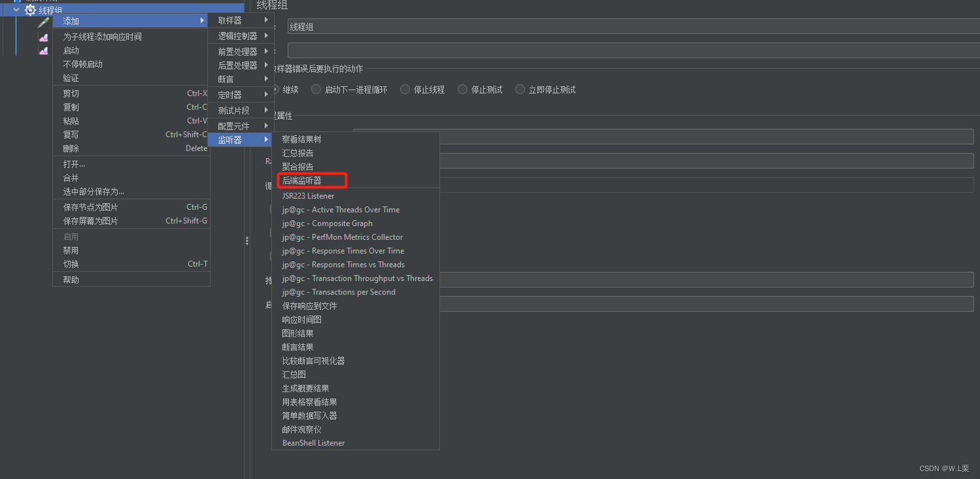Select jp@gc - Composite Graph
The image size is (980, 479).
click(x=356, y=223)
